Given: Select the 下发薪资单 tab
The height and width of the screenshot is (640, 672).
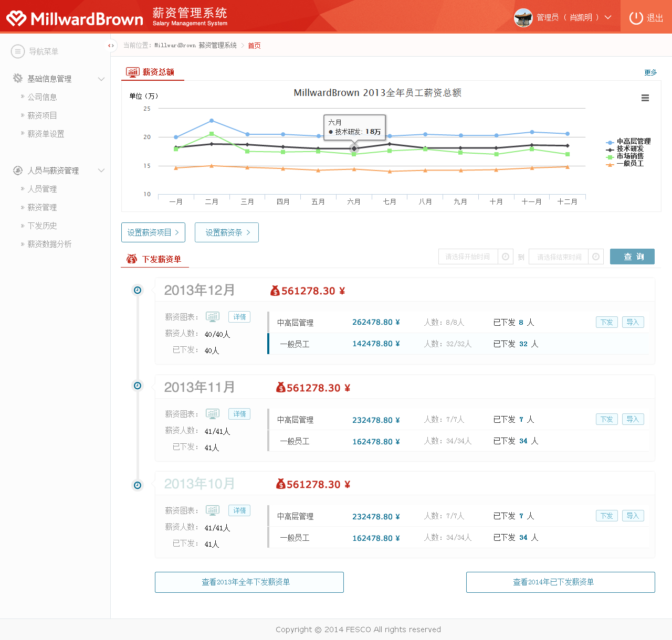Looking at the screenshot, I should [154, 259].
